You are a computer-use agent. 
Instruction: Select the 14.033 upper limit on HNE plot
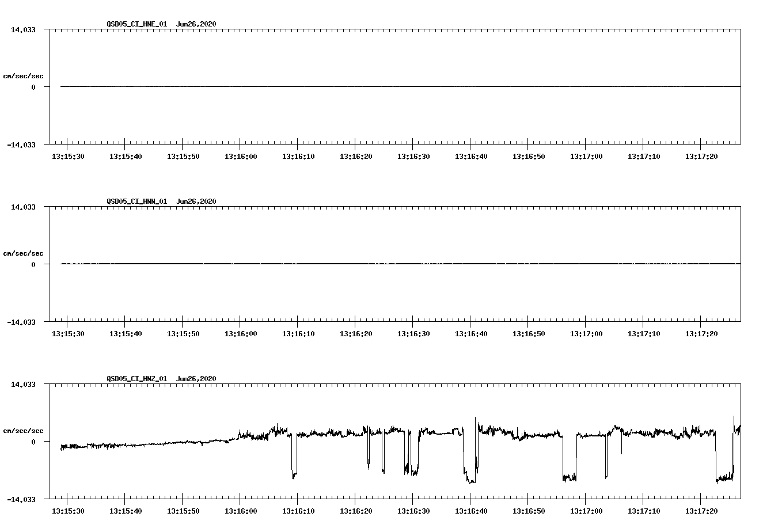click(x=23, y=29)
